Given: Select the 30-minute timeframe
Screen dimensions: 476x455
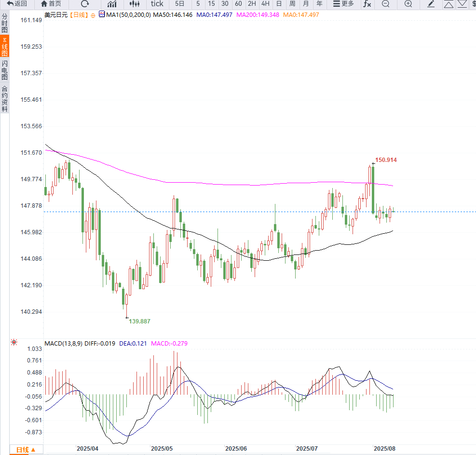Looking at the screenshot, I should [225, 4].
